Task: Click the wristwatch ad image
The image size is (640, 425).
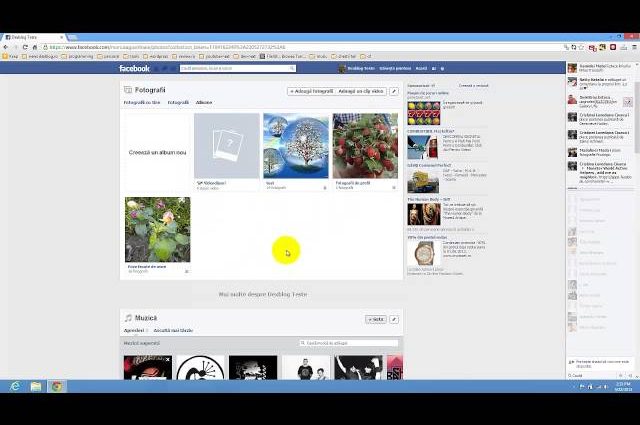Action: 424,254
